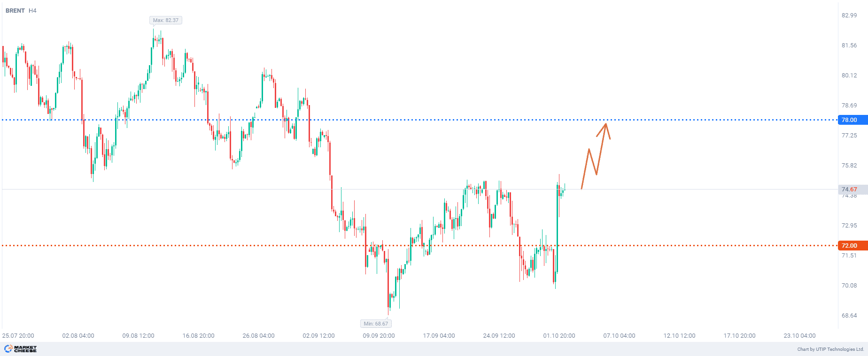Select the H4 timeframe label

click(x=32, y=10)
